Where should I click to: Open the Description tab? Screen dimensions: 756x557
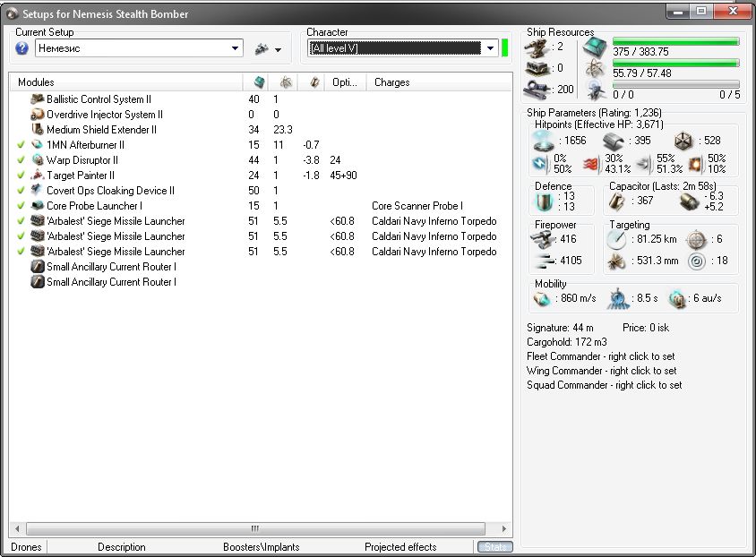point(122,547)
